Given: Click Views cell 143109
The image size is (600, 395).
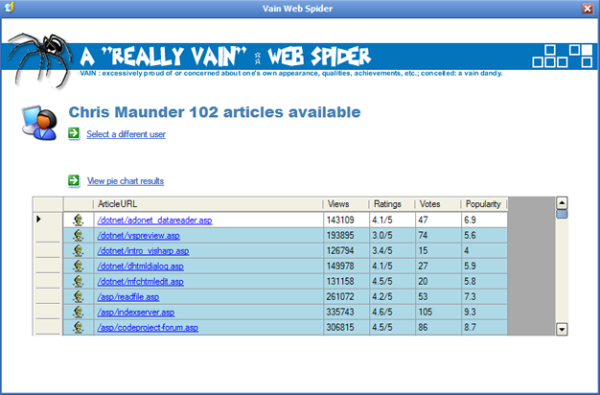Looking at the screenshot, I should coord(346,220).
